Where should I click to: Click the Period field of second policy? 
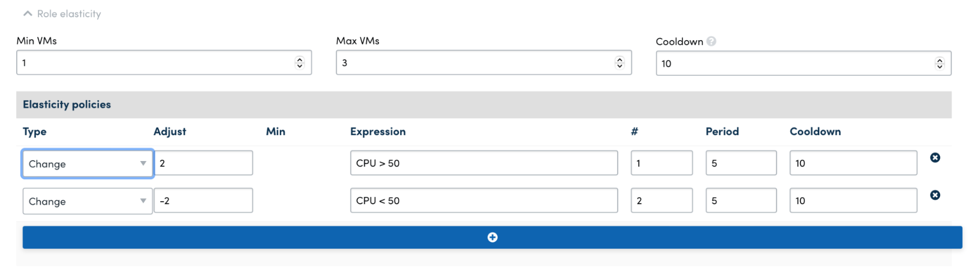(x=741, y=201)
